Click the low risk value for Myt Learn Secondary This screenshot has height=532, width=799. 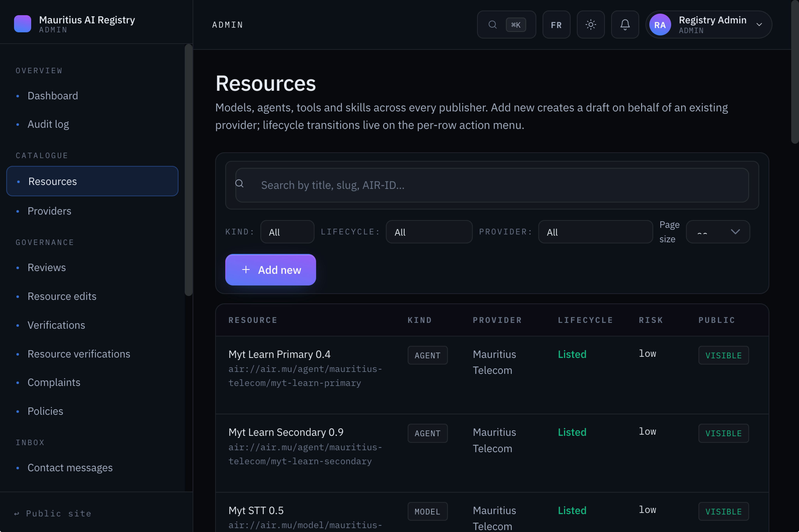click(x=647, y=432)
